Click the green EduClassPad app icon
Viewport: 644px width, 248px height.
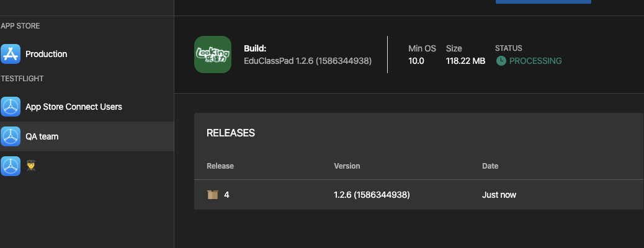click(x=213, y=54)
